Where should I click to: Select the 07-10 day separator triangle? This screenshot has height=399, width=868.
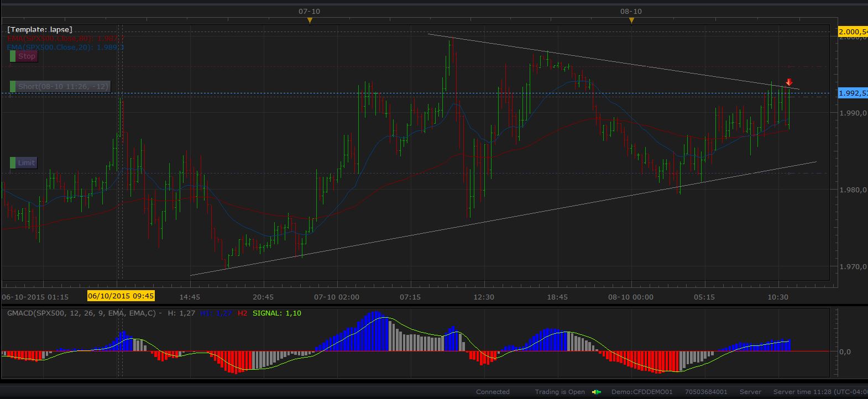coord(310,20)
